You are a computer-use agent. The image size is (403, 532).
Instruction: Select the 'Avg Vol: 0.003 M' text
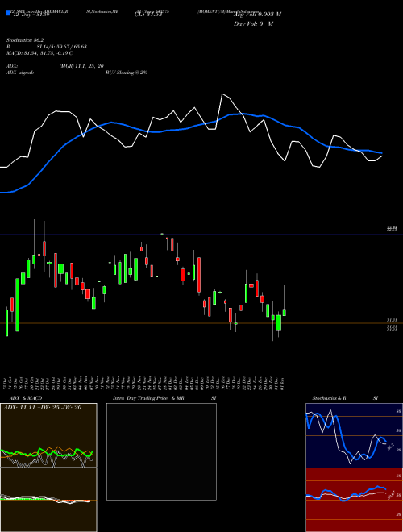coord(257,15)
